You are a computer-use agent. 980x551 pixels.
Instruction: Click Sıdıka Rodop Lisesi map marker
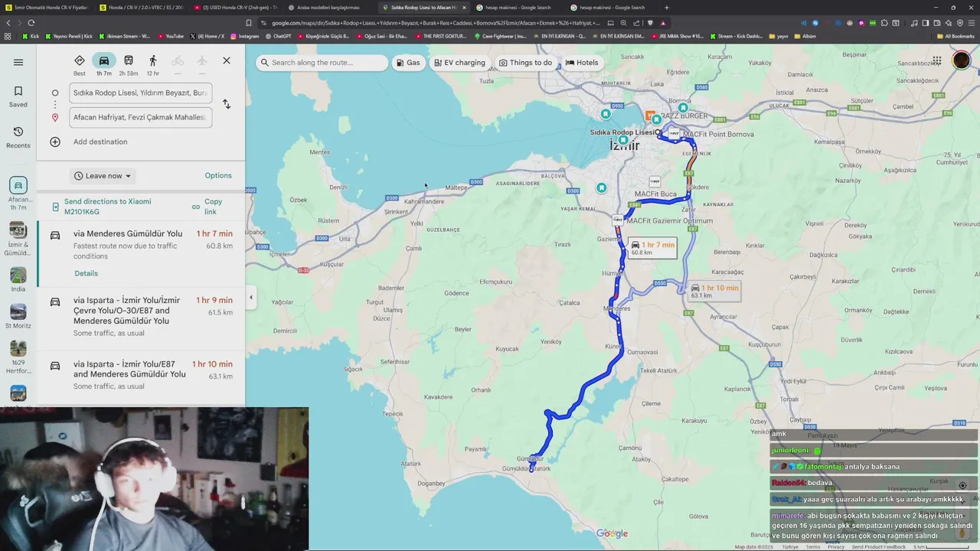click(658, 133)
